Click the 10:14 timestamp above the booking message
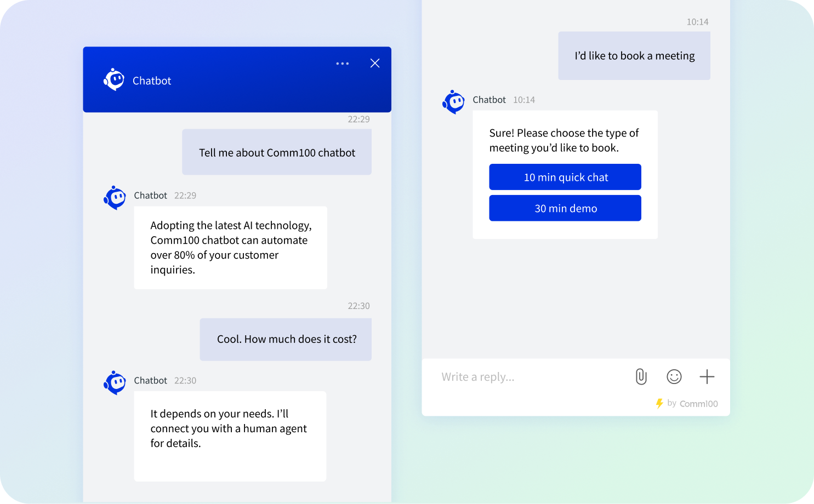This screenshot has height=504, width=814. pos(697,22)
